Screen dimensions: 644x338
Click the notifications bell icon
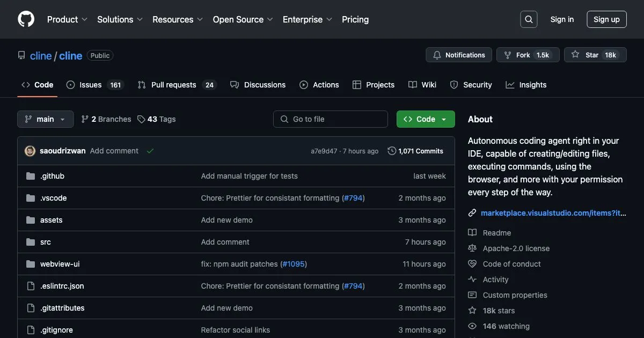(437, 54)
